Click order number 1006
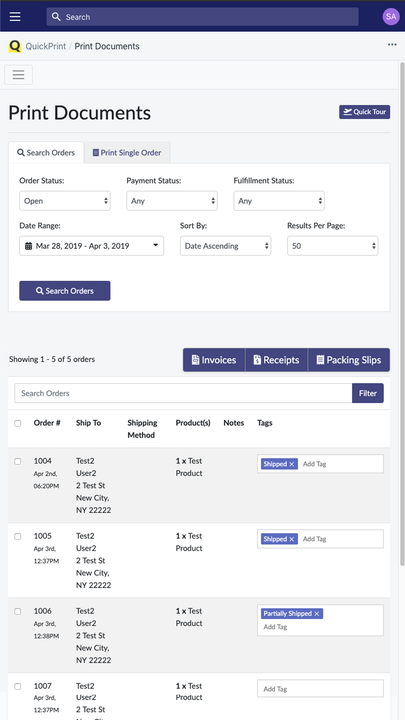405x720 pixels. pyautogui.click(x=43, y=611)
